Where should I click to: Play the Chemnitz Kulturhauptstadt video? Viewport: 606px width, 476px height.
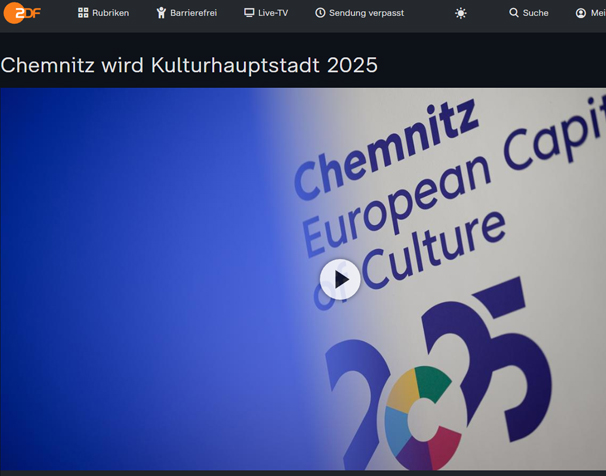pos(340,280)
